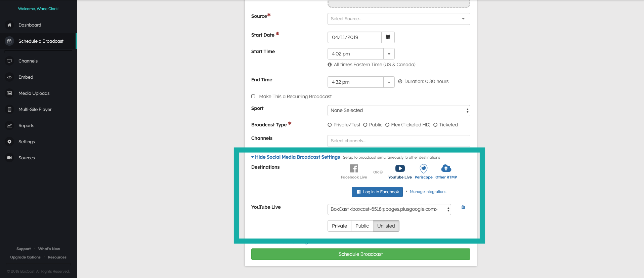Click the End Time 4:32 pm field

[355, 82]
